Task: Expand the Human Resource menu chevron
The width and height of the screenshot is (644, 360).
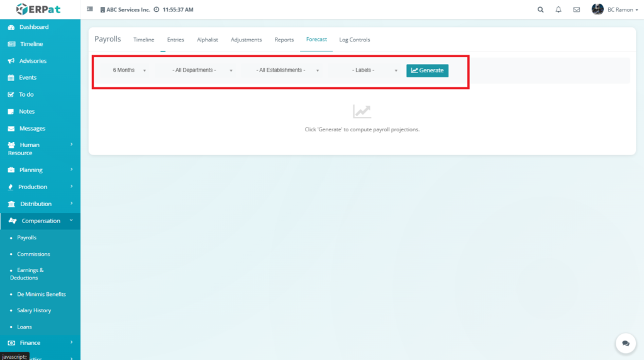Action: [72, 145]
